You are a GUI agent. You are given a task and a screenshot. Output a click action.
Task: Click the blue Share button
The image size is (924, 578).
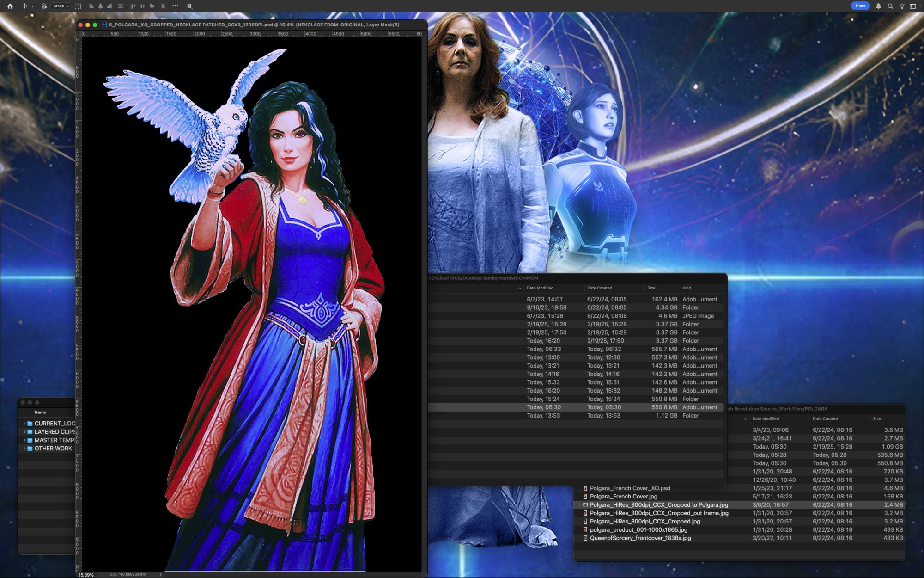860,6
